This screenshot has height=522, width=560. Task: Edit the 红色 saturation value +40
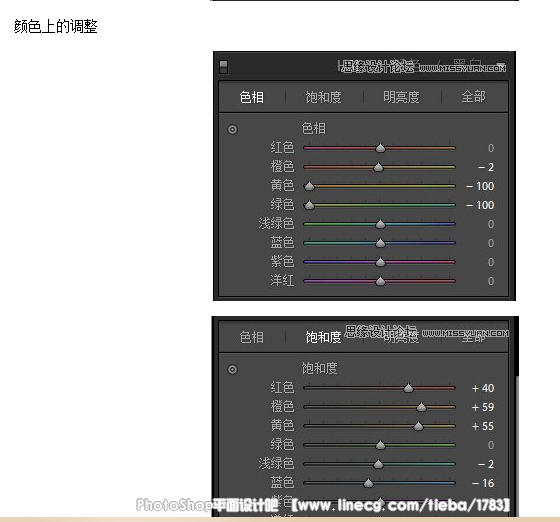pyautogui.click(x=483, y=388)
